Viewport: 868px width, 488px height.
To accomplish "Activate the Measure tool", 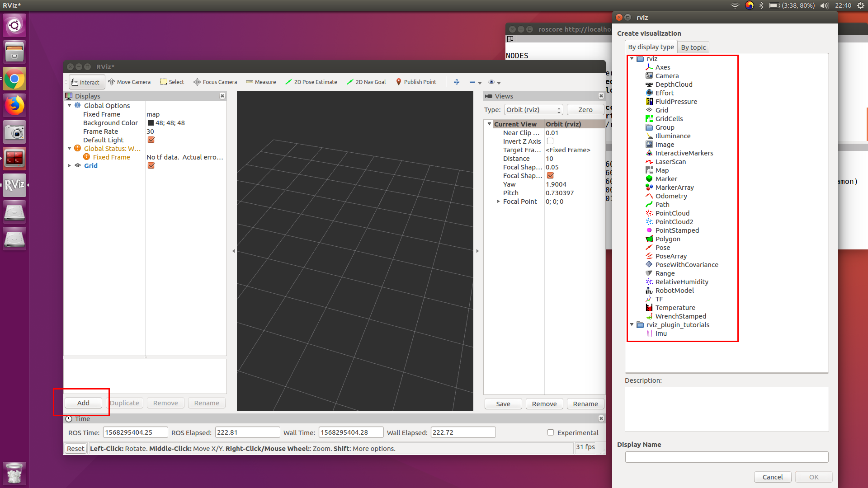I will click(261, 82).
